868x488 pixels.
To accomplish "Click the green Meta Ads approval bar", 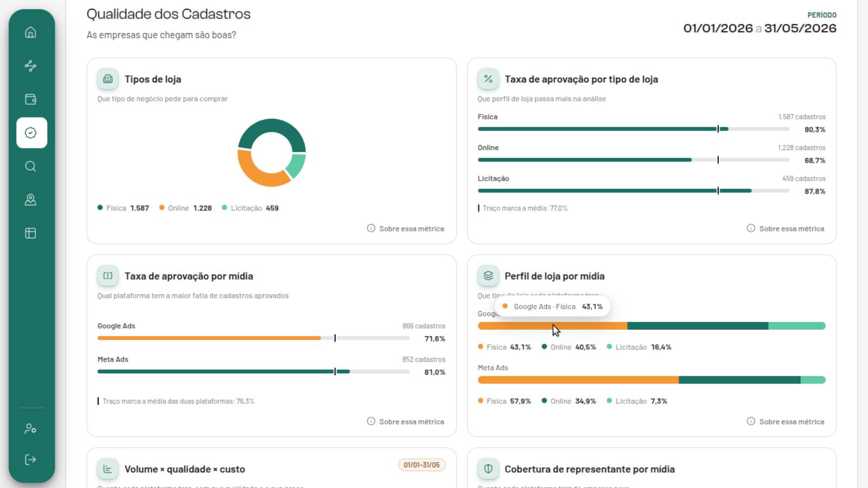I will 224,372.
